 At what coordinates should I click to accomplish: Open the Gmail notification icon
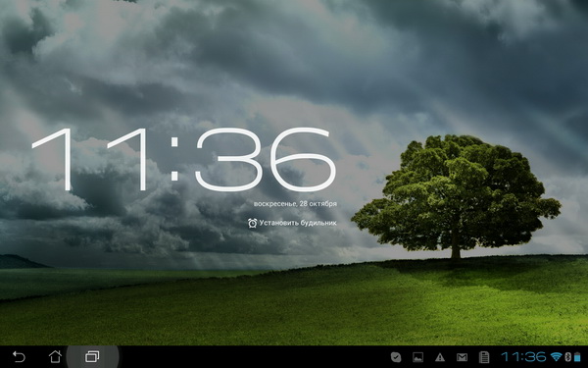462,357
